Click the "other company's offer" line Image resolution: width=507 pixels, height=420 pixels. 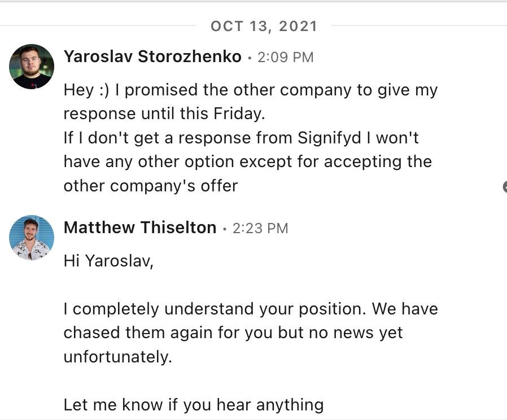(150, 186)
